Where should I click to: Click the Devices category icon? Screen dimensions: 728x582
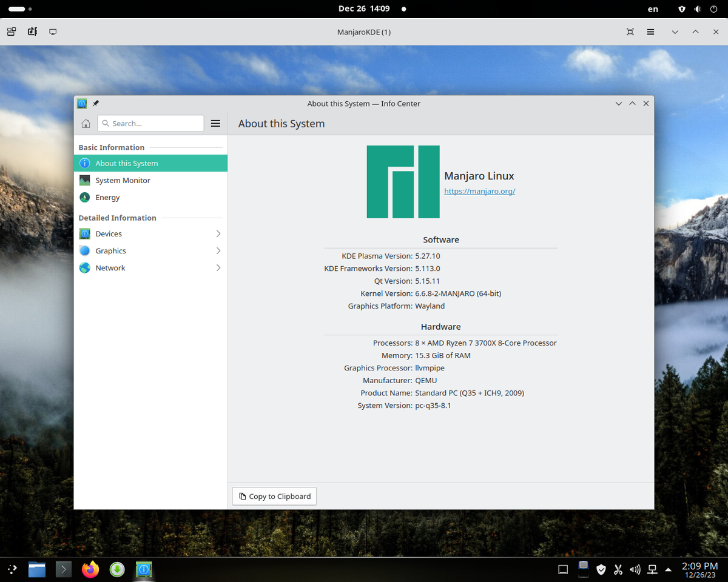coord(85,233)
